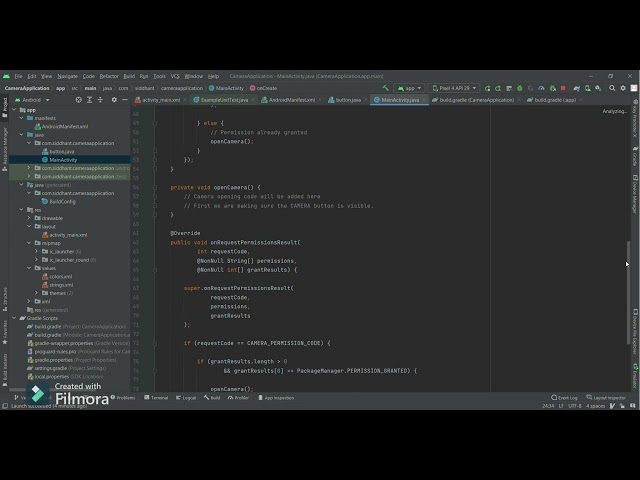
Task: Open Layout Inspector
Action: 606,398
